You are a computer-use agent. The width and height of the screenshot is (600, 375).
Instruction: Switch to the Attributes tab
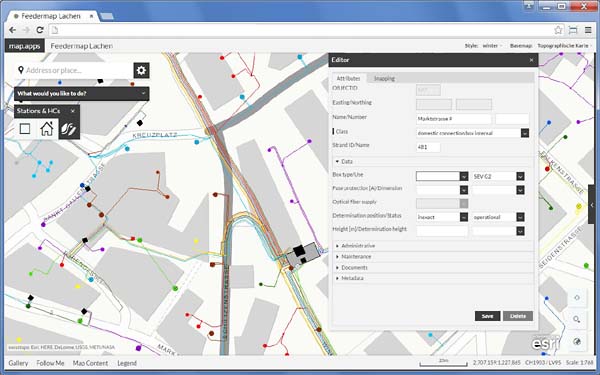348,78
